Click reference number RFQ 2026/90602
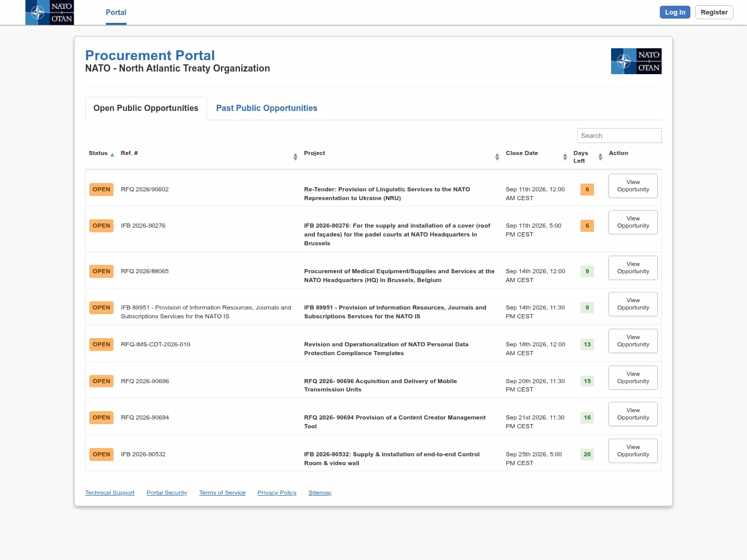747x560 pixels. click(145, 189)
